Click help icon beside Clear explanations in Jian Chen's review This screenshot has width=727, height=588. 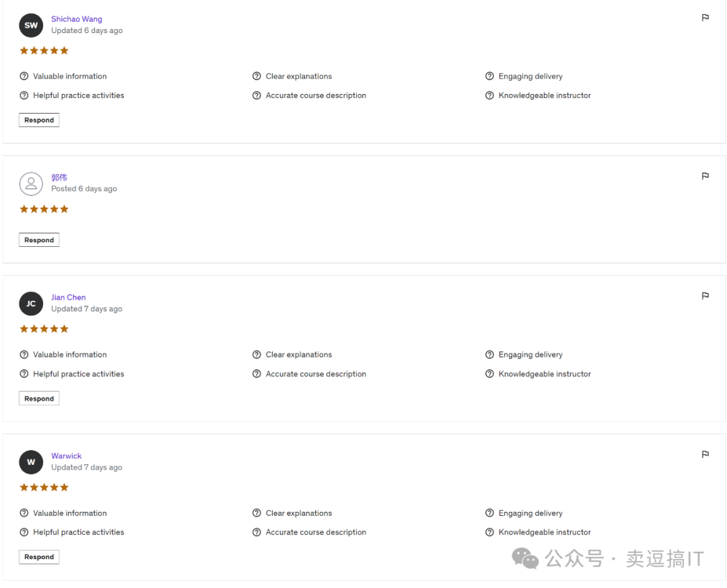tap(257, 355)
